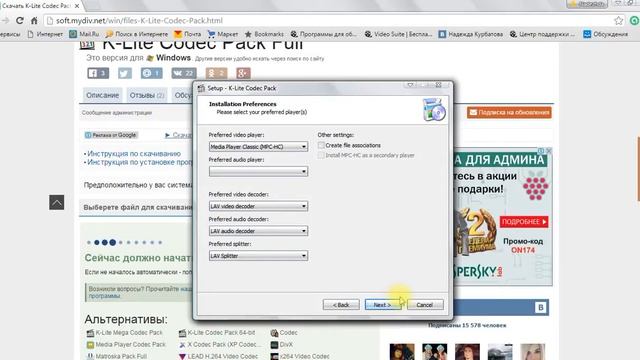640x360 pixels.
Task: Share page via VK icon
Action: point(184,73)
